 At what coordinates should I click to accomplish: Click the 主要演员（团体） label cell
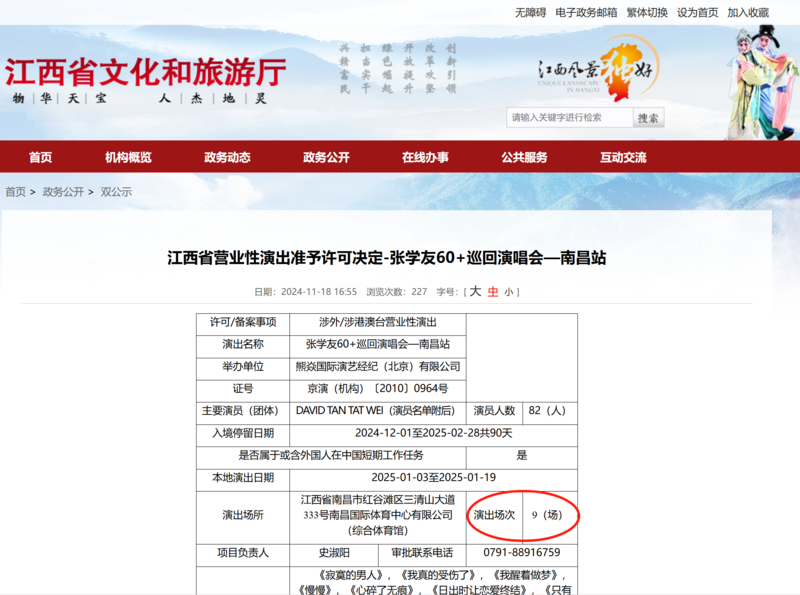tap(243, 411)
